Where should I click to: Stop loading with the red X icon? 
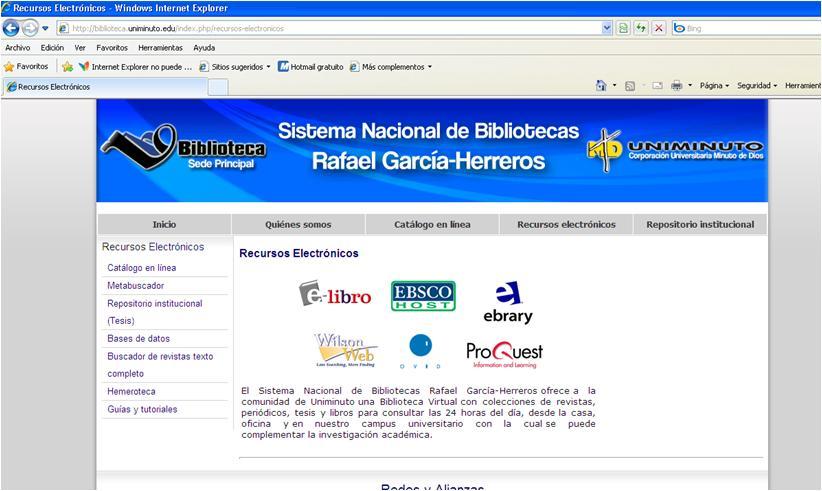pyautogui.click(x=659, y=28)
